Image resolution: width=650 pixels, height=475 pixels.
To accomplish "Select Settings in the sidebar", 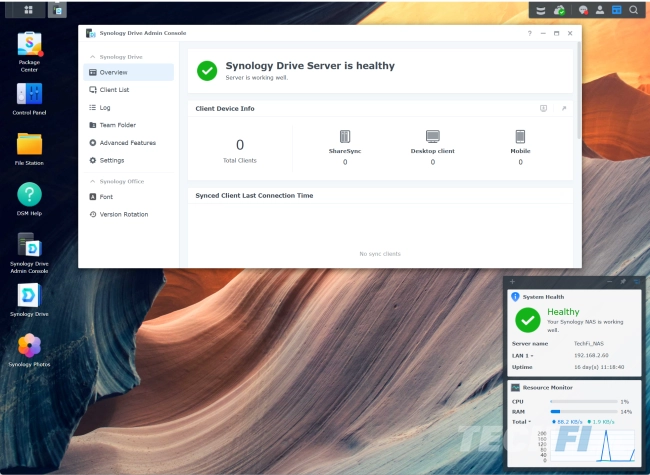I will pos(129,160).
